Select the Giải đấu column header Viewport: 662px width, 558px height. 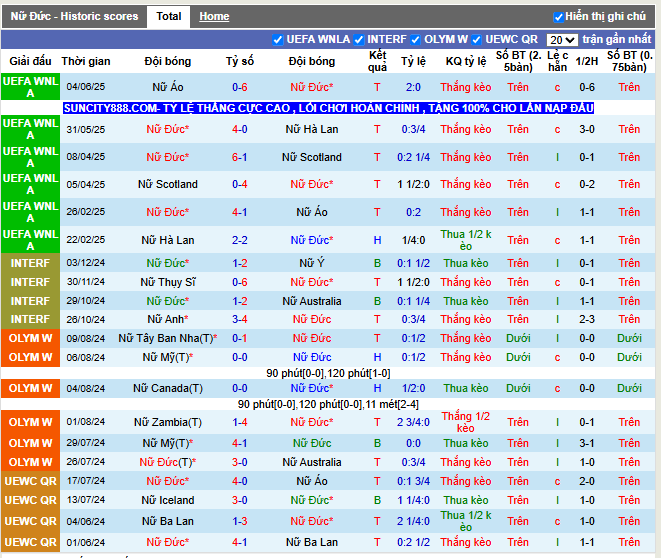coord(30,62)
